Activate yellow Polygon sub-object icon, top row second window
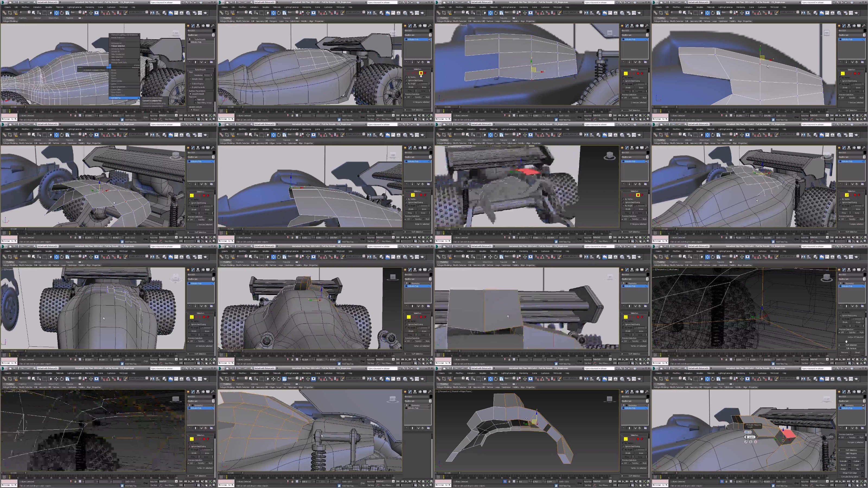This screenshot has width=868, height=488. pyautogui.click(x=421, y=73)
